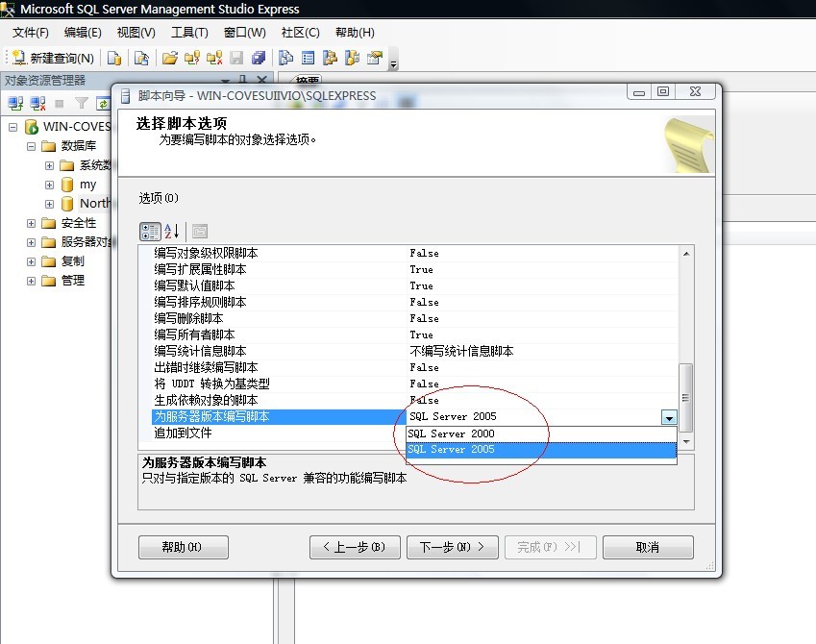Open the 社区(C) menu
The height and width of the screenshot is (644, 816).
[x=300, y=33]
